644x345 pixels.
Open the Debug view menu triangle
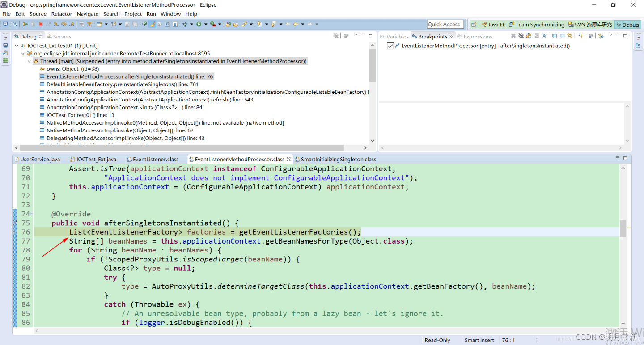[x=356, y=35]
